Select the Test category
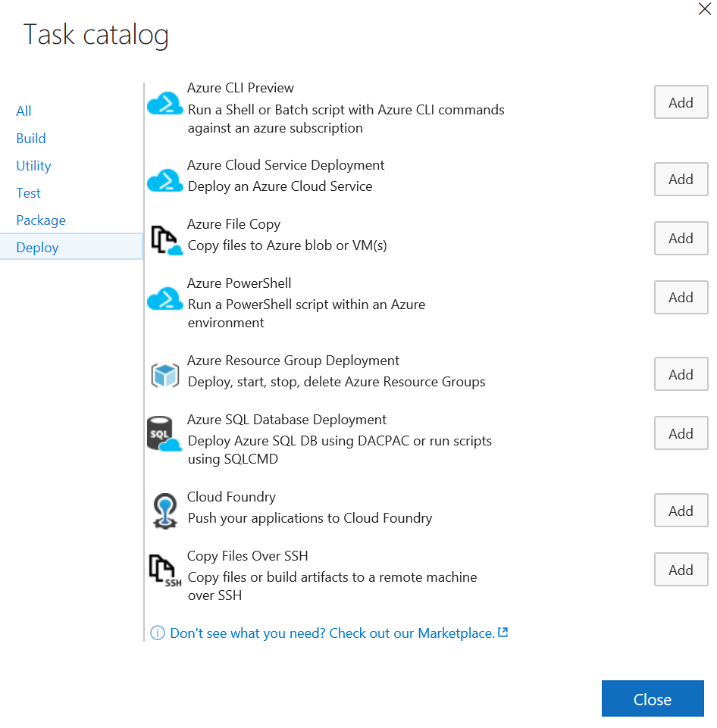 [28, 193]
